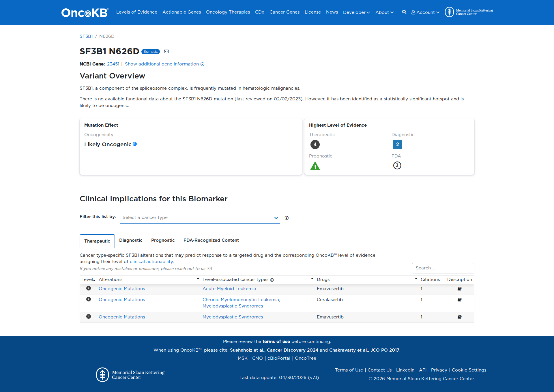
Task: Click the envelope icon after 'reach out to us'
Action: point(210,269)
